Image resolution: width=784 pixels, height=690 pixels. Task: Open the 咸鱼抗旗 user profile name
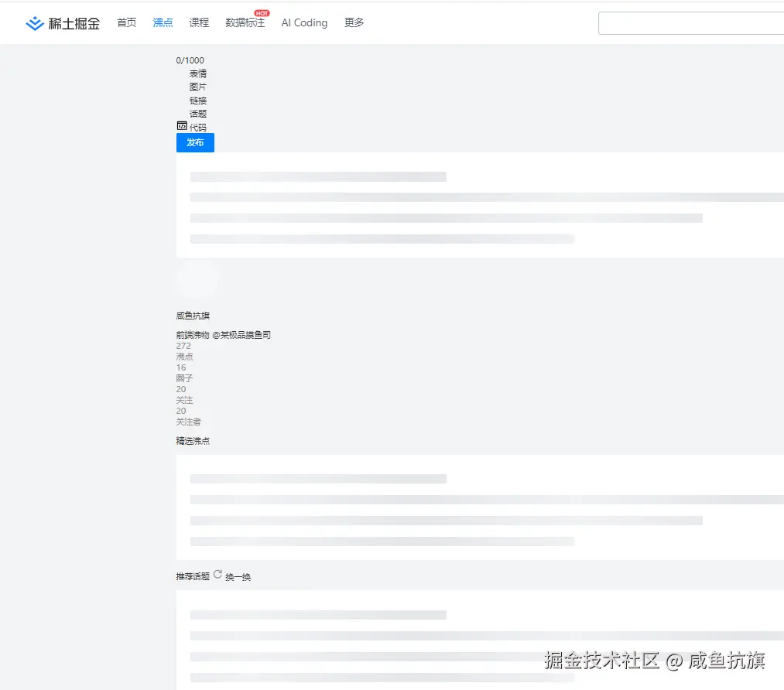[193, 316]
